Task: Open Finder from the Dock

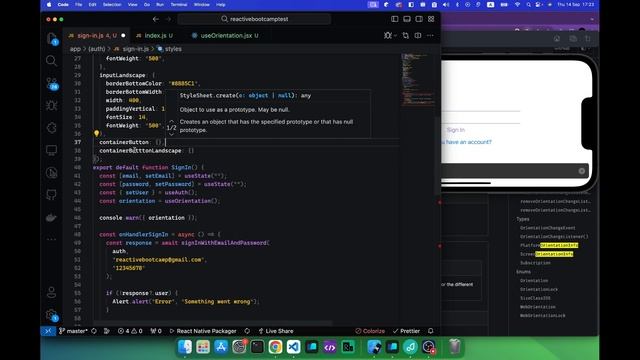Action: pos(185,347)
